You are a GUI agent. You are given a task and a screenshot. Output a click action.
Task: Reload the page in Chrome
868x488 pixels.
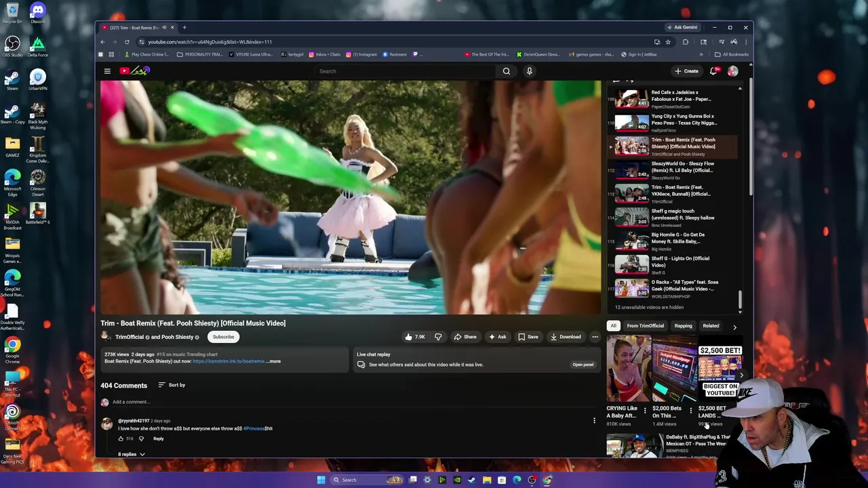point(127,42)
